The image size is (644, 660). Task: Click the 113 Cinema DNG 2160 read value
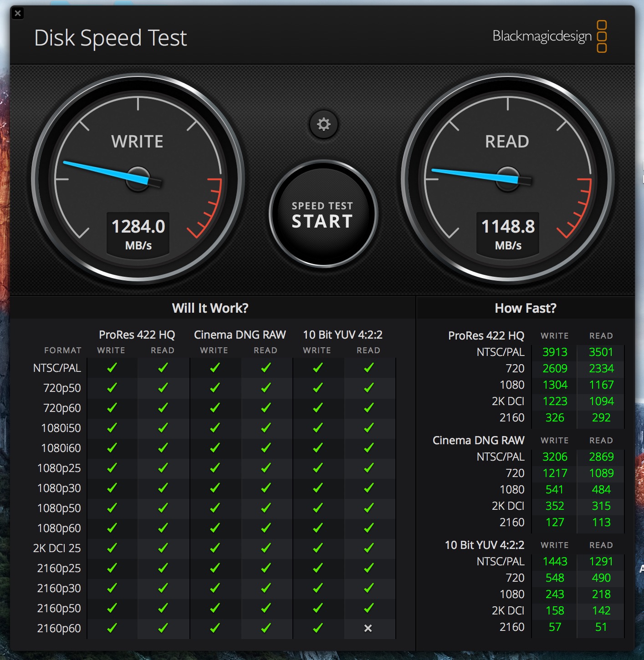tap(601, 522)
